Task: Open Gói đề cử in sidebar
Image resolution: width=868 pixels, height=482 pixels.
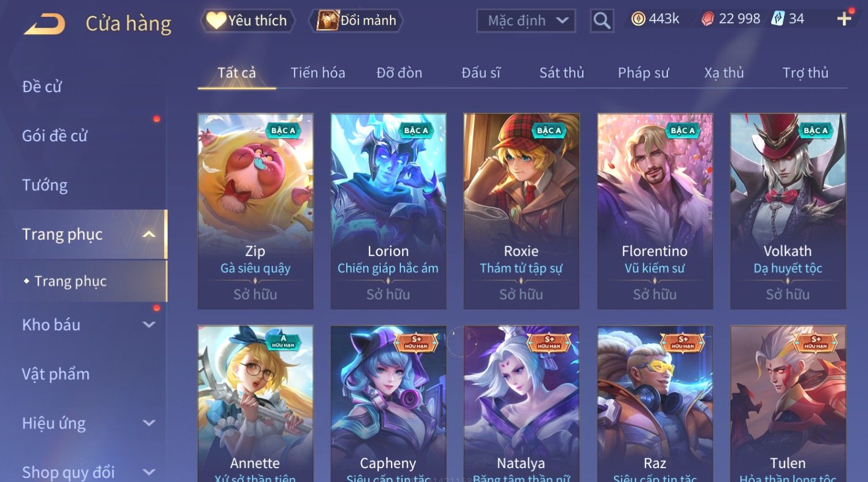Action: 55,136
